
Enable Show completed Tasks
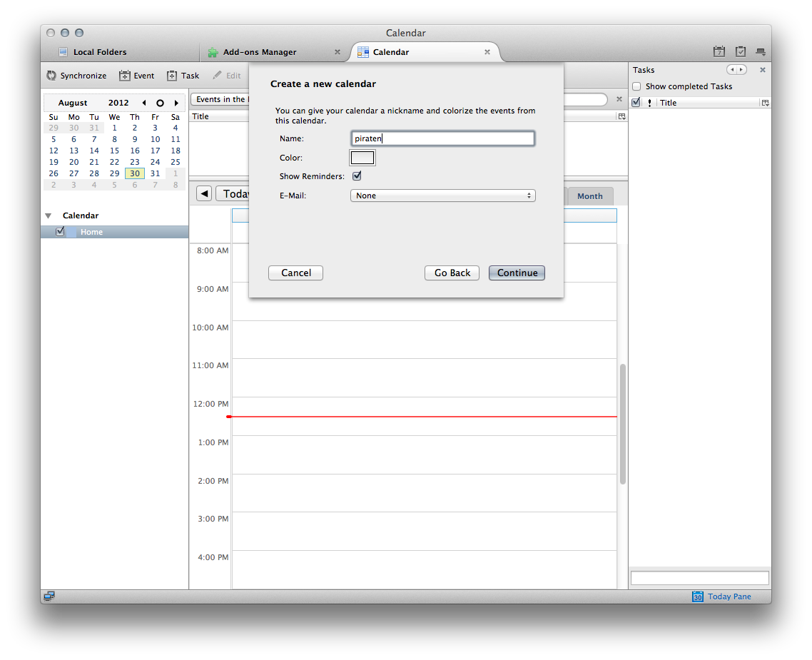(x=636, y=86)
